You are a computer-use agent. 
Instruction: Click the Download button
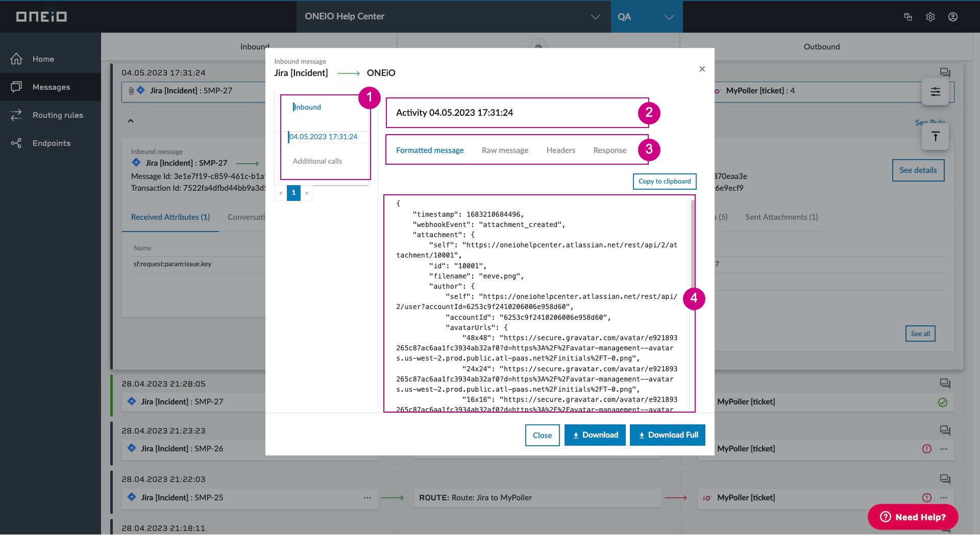pos(595,436)
